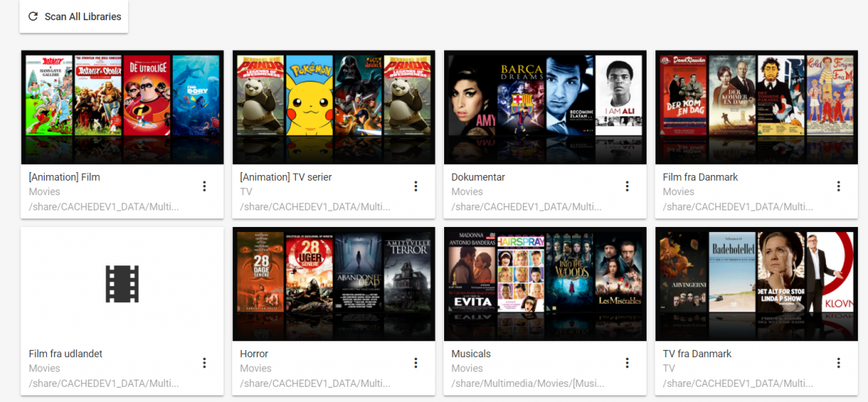Click the film strip placeholder icon

click(x=122, y=283)
